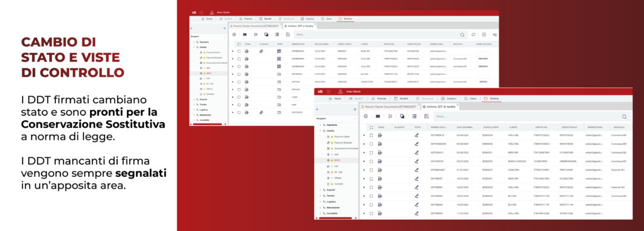Click red horizontal scrollbar in back window sidebar
This screenshot has width=644, height=231.
tap(208, 124)
